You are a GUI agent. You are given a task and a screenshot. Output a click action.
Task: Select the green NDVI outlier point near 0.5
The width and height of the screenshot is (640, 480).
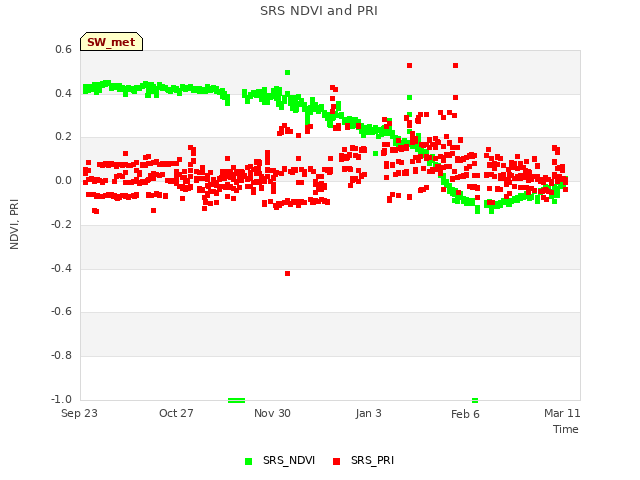[287, 73]
